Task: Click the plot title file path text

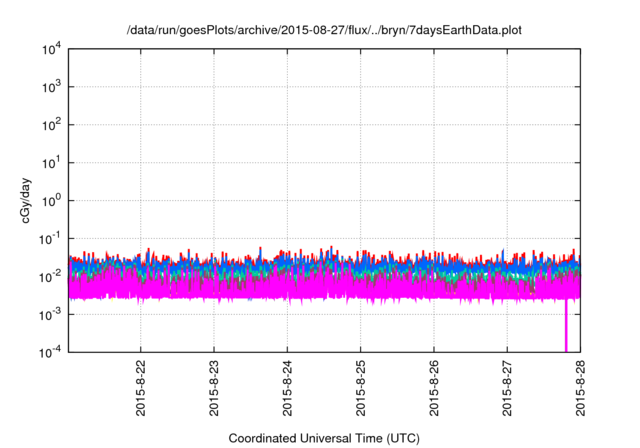Action: point(324,31)
